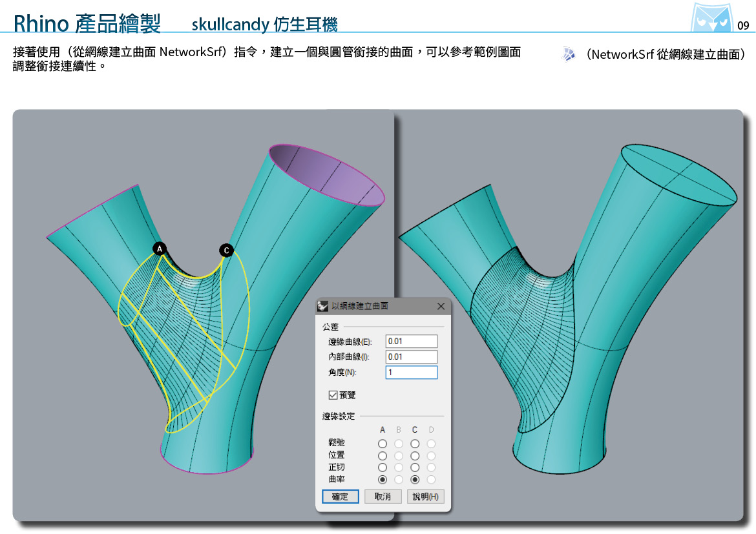Confirm the dialog with the 確定 button
Screen dimensions: 756x534
(x=340, y=497)
